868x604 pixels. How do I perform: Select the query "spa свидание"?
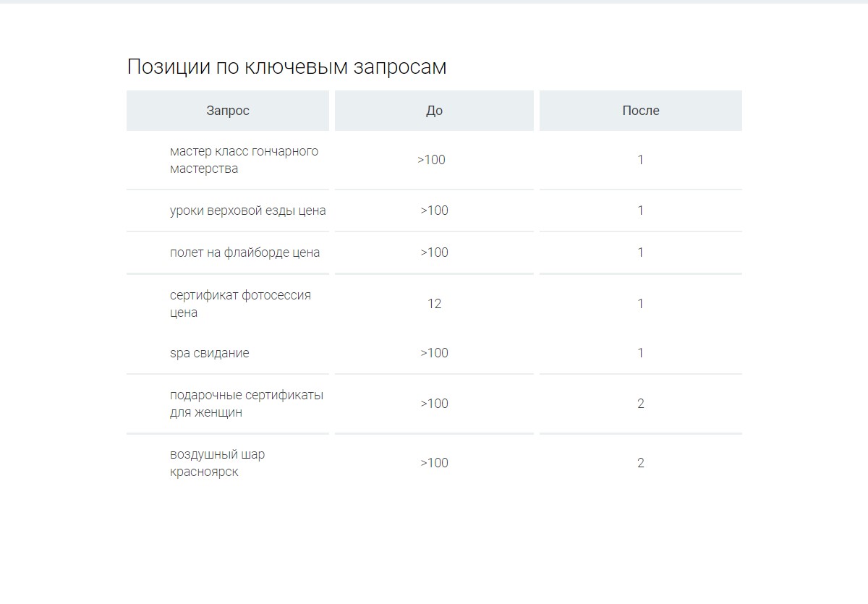tap(210, 353)
